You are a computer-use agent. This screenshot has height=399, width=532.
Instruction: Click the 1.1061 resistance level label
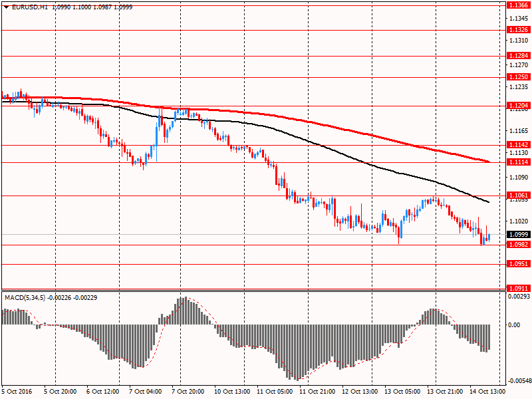pos(517,196)
